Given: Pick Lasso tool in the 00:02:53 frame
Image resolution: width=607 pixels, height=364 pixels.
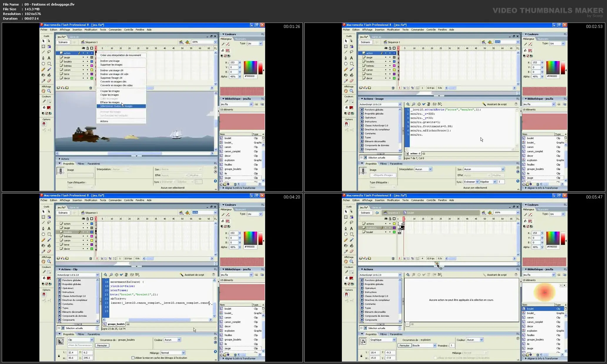Looking at the screenshot, I should tap(352, 52).
